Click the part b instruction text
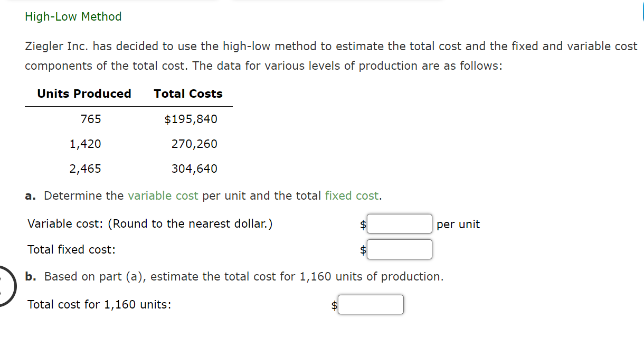 pos(234,277)
